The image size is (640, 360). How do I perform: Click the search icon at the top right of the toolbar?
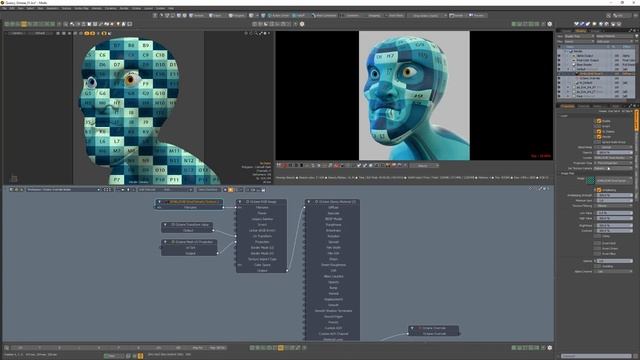tap(608, 16)
